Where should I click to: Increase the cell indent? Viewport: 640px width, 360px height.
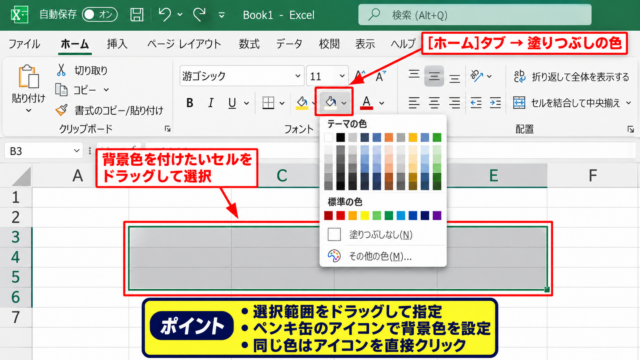click(x=496, y=102)
